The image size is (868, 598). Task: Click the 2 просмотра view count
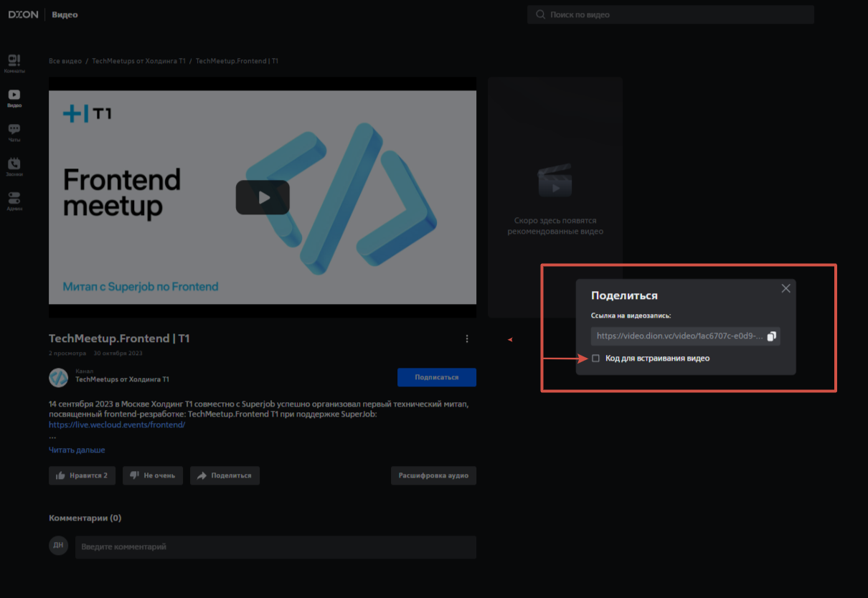click(x=67, y=353)
